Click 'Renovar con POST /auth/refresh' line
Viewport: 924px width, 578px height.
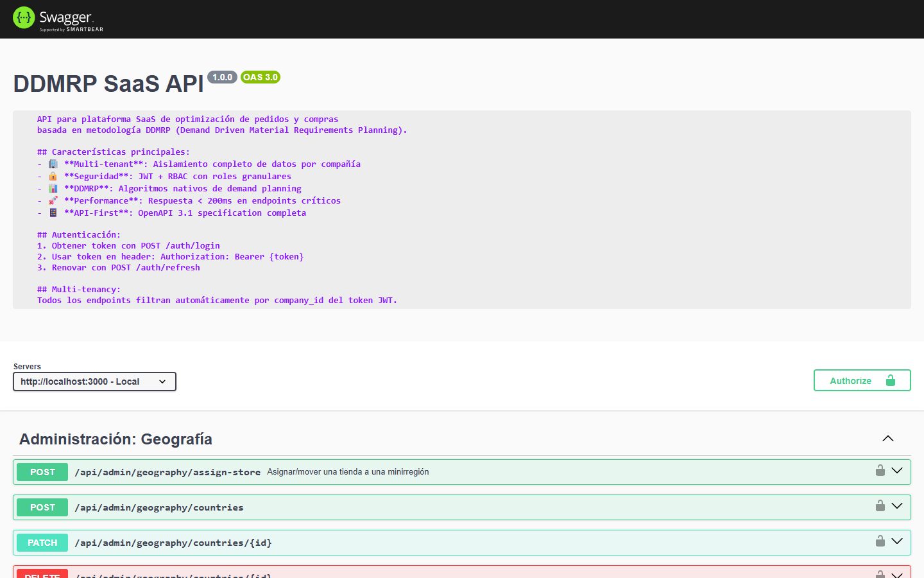119,267
